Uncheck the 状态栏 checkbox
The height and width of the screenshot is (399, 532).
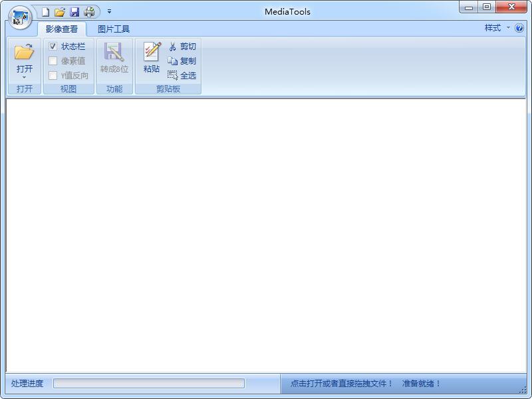[x=52, y=46]
